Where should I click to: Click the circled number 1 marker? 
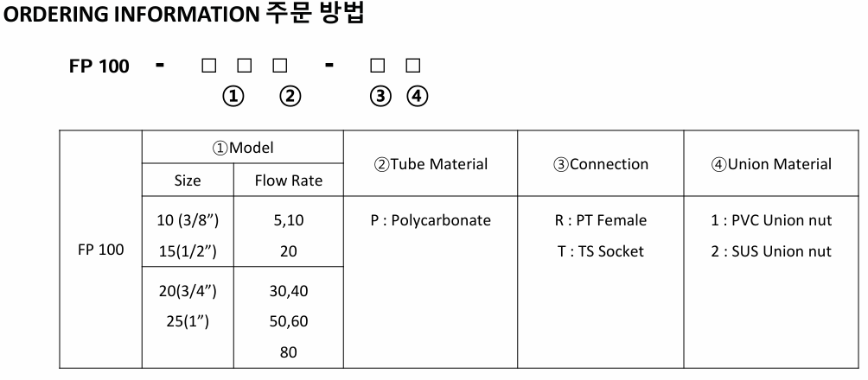(233, 96)
